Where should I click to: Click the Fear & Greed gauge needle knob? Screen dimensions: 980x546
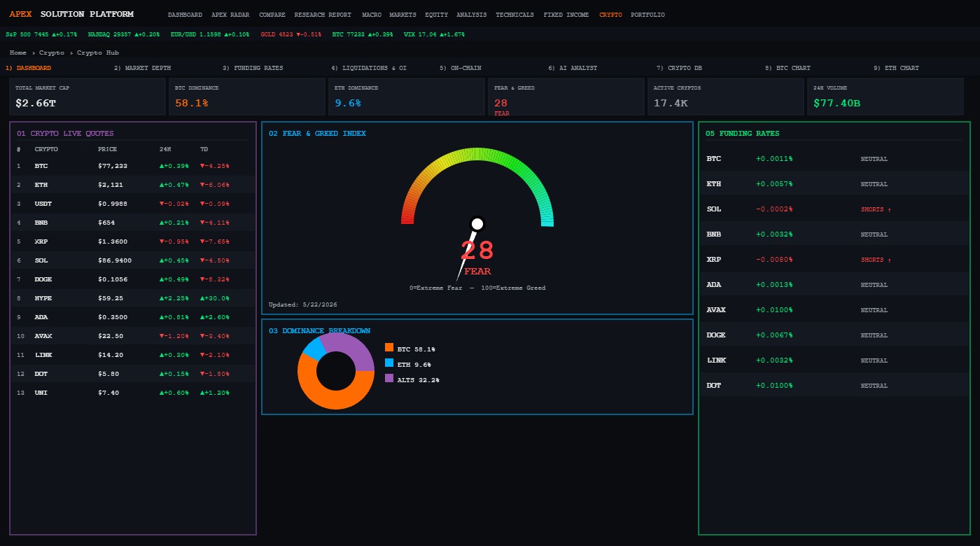tap(477, 224)
